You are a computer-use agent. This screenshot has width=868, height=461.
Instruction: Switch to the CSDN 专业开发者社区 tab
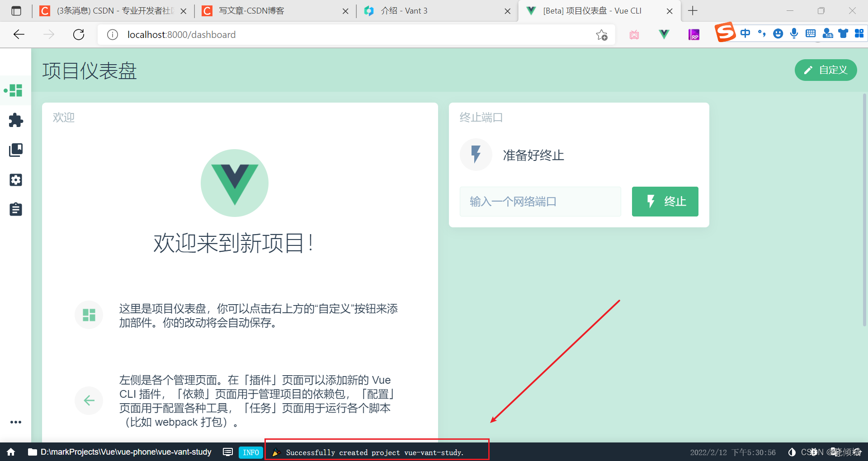[113, 11]
